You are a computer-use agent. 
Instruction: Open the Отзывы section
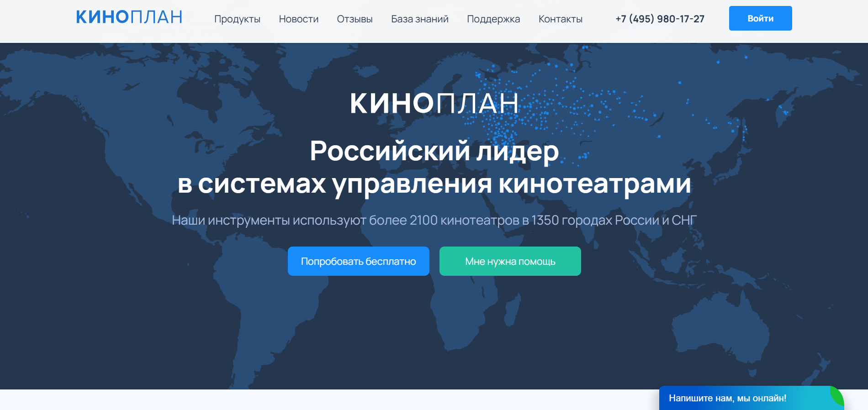tap(355, 19)
